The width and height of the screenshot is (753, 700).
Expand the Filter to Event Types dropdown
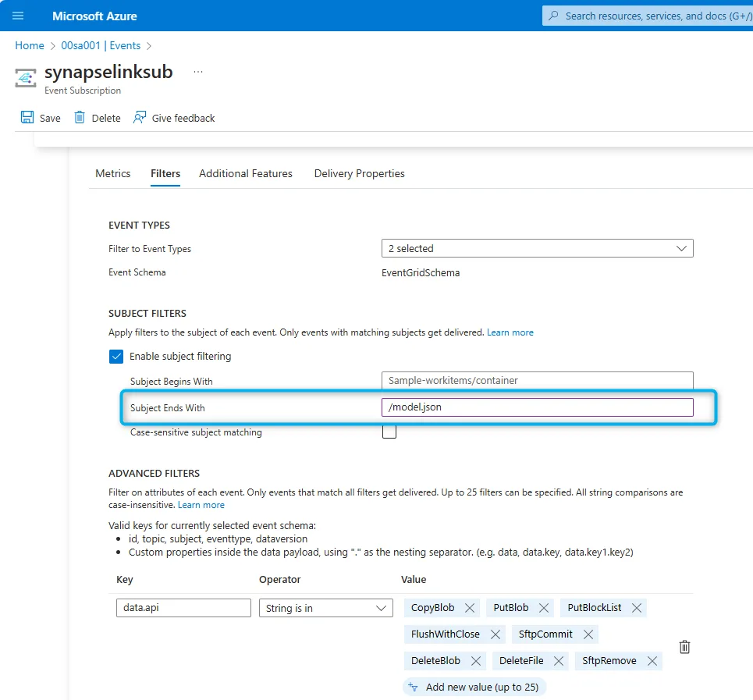tap(537, 248)
